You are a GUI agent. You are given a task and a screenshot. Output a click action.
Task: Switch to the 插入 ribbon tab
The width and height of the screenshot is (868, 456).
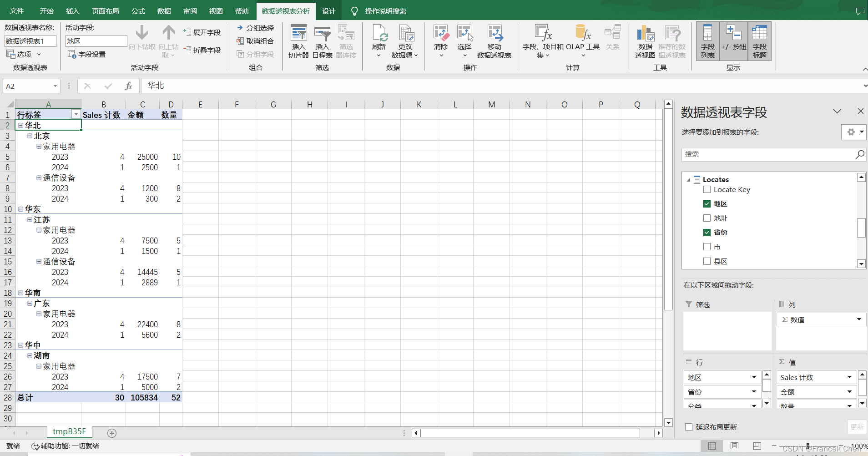[72, 11]
